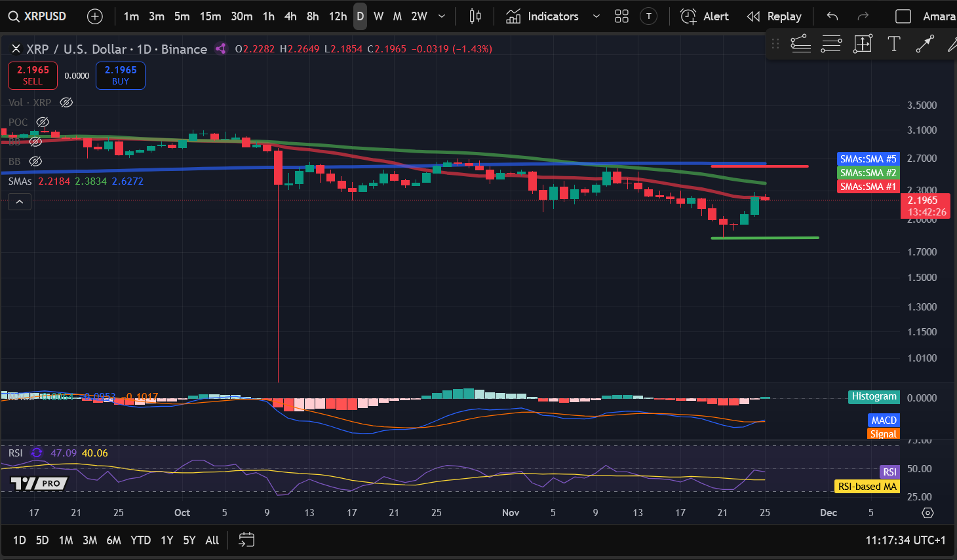Open the go-to-date calendar icon
Viewport: 957px width, 560px height.
tap(246, 540)
